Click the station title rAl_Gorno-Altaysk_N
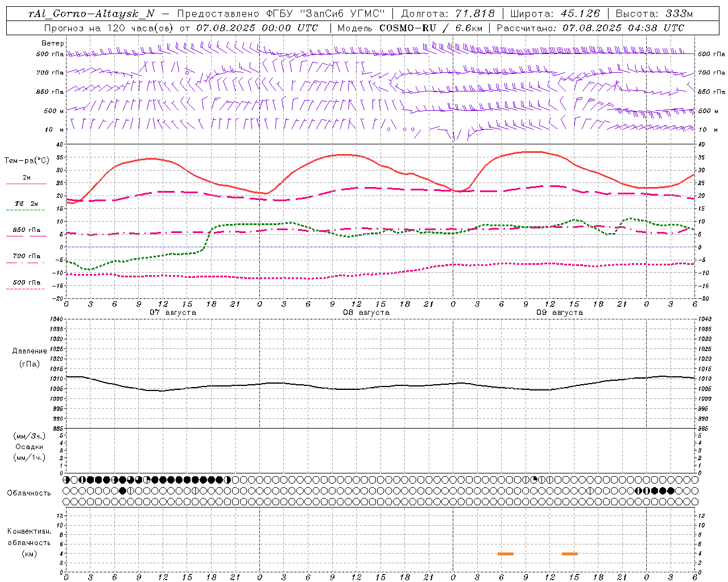 (x=92, y=14)
